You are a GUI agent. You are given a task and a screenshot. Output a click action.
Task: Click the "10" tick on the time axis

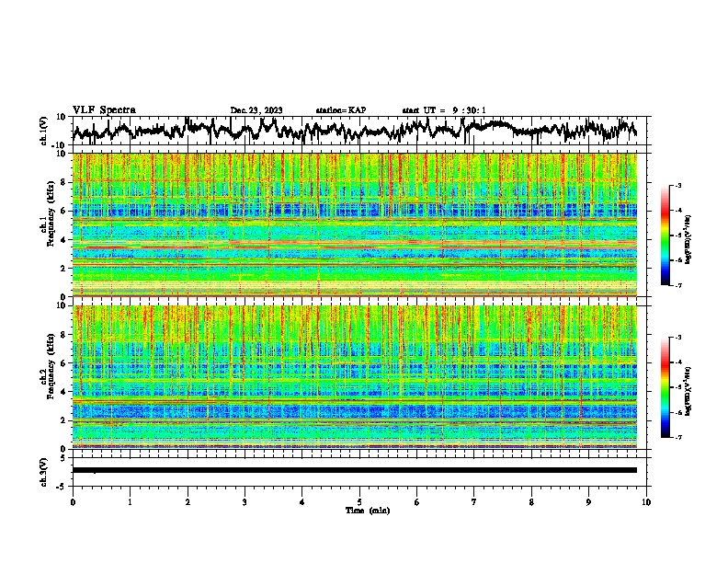point(646,502)
